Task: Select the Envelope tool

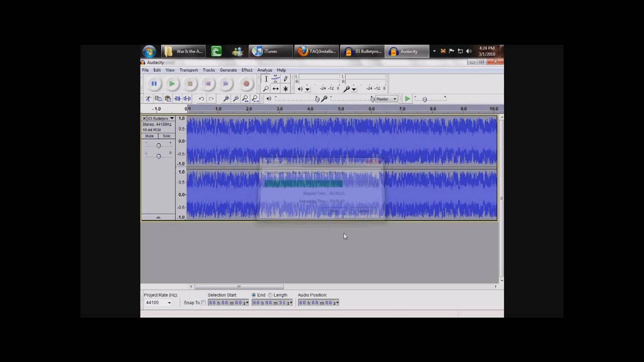Action: click(x=276, y=79)
